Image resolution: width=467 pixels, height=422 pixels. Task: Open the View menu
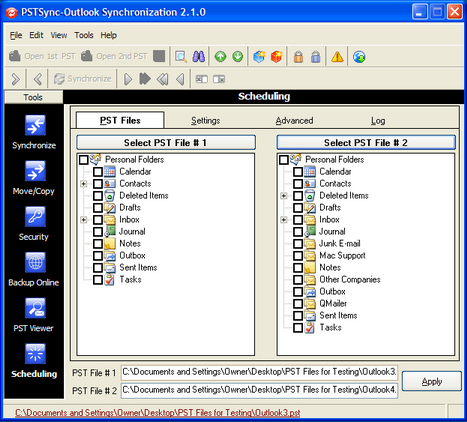(59, 35)
